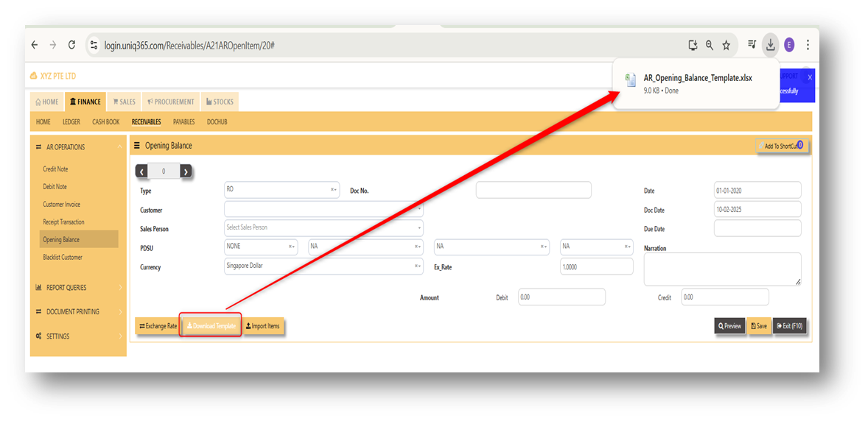Screen dimensions: 868x421
Task: Click the Import Items button
Action: click(x=263, y=326)
